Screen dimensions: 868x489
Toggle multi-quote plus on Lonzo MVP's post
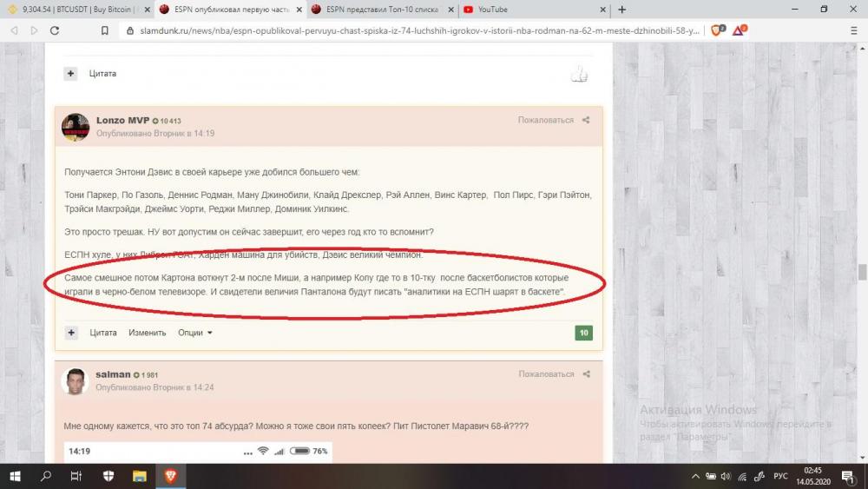click(71, 333)
